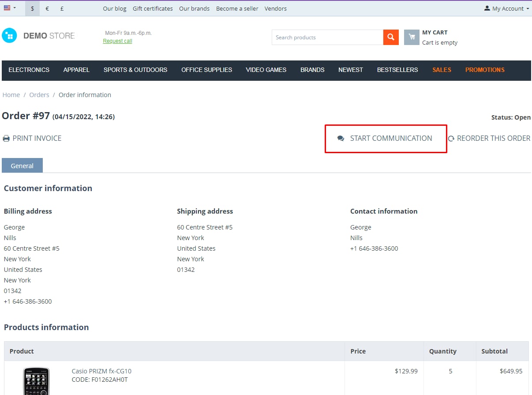Click the orange search magnifier button
Viewport: 532px width, 395px height.
(x=391, y=38)
